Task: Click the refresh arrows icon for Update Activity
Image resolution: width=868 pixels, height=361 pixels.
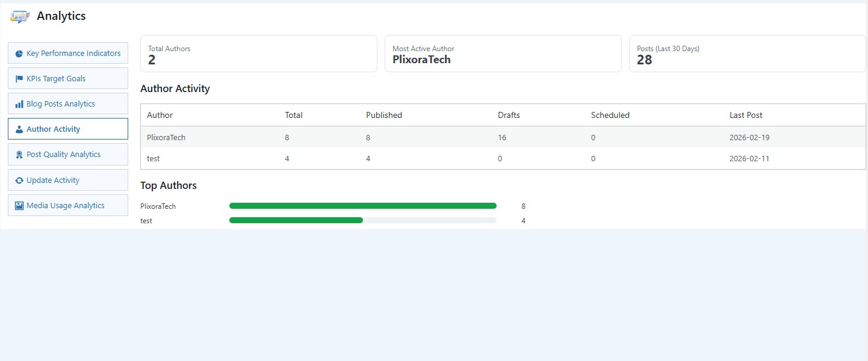Action: 19,180
